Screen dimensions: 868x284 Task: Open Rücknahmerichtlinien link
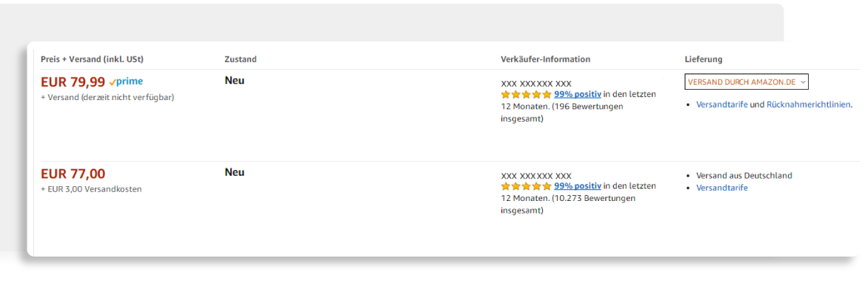tap(808, 105)
